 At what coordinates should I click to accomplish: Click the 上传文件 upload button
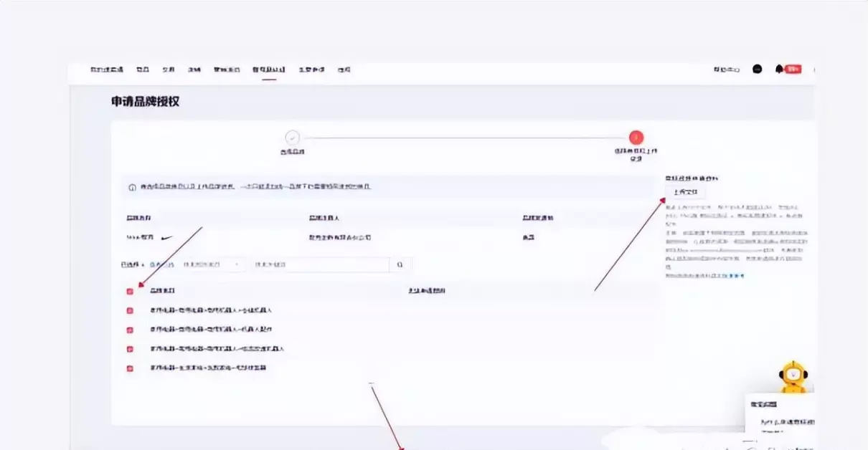pos(685,193)
